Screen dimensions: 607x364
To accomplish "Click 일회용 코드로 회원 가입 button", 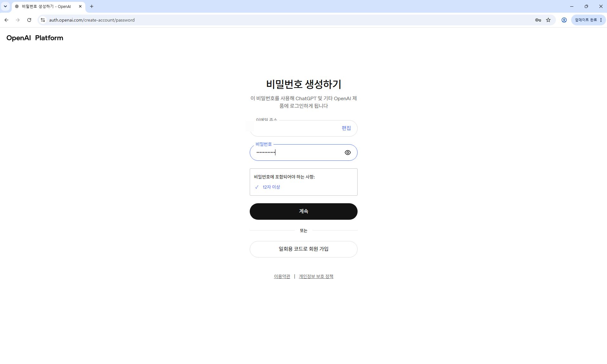I will [x=303, y=249].
